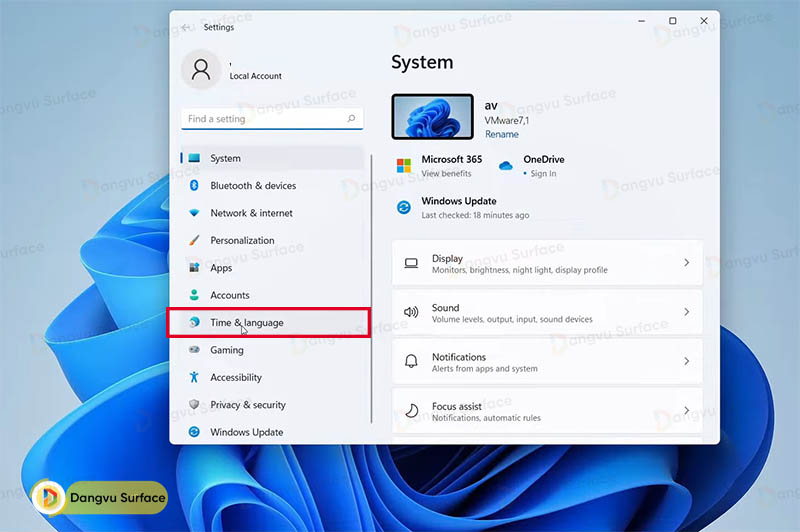This screenshot has width=800, height=532.
Task: Open Accessibility in the sidebar
Action: (272, 377)
